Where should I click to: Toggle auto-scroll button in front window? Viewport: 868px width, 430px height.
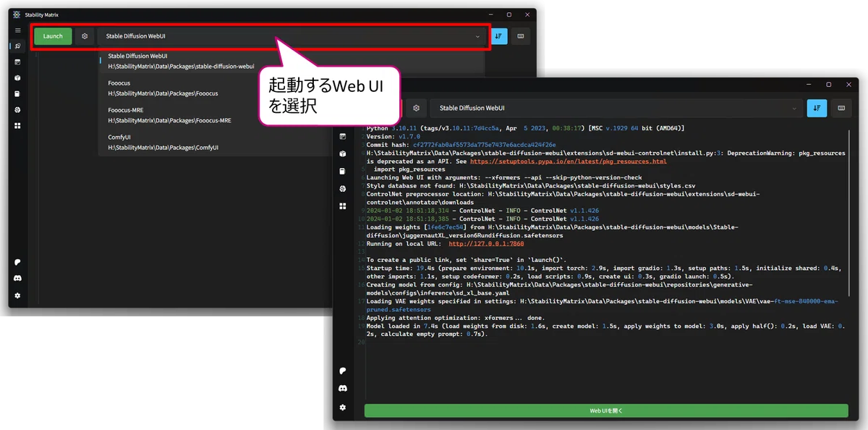click(x=817, y=108)
